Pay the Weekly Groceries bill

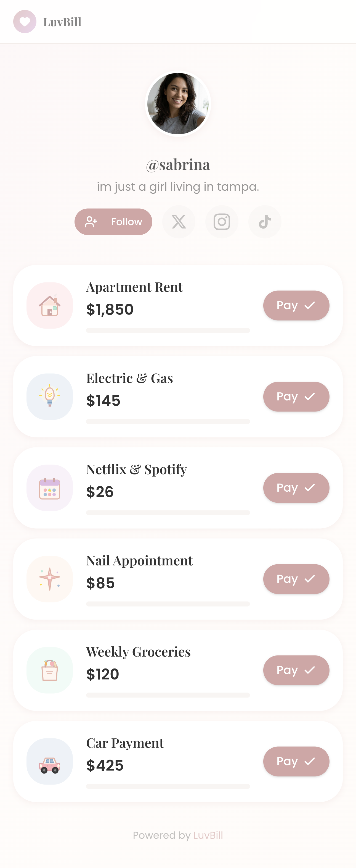tap(296, 670)
